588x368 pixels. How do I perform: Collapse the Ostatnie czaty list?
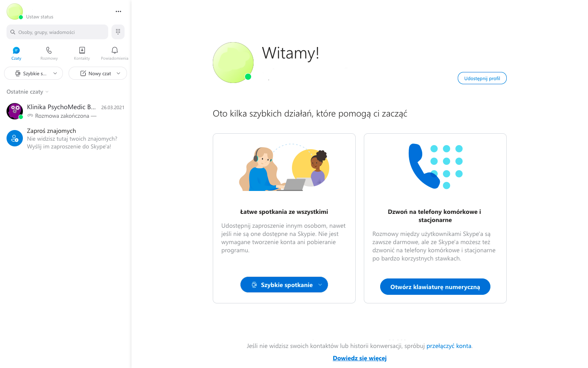pyautogui.click(x=28, y=92)
